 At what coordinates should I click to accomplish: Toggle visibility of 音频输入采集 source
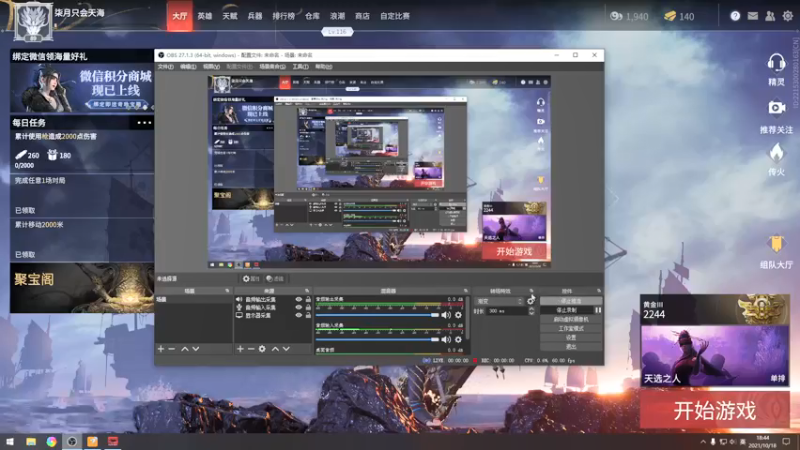click(x=299, y=307)
